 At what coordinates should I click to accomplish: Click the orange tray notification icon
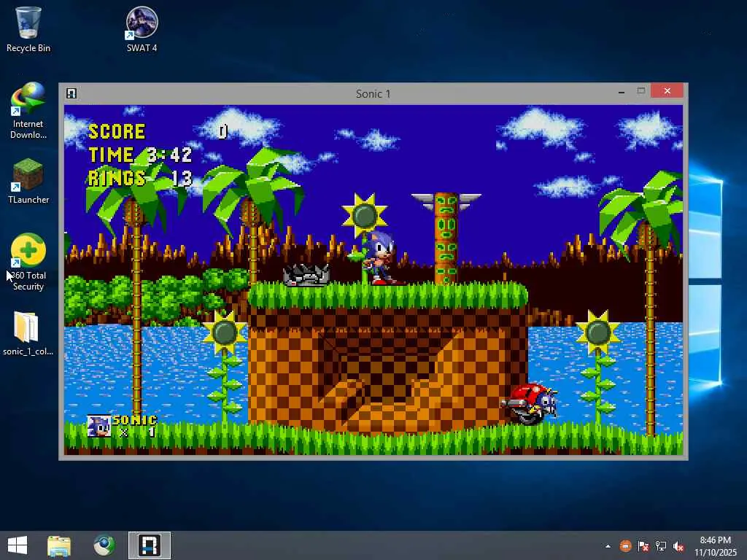(x=625, y=546)
